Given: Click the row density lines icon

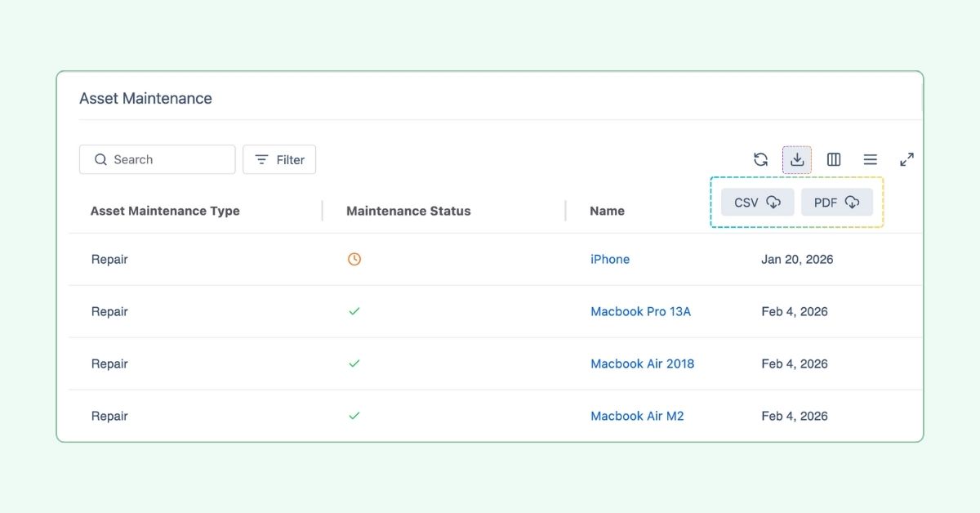Looking at the screenshot, I should pos(871,160).
